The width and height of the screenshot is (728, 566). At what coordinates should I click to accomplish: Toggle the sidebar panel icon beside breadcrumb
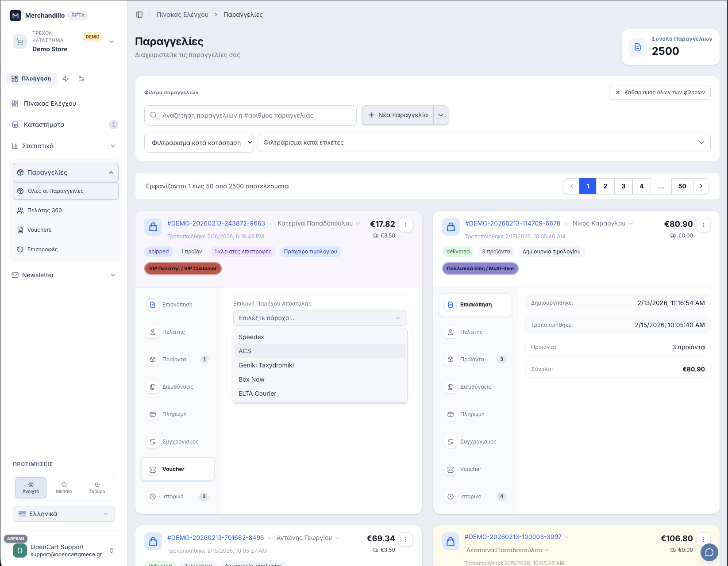(139, 15)
